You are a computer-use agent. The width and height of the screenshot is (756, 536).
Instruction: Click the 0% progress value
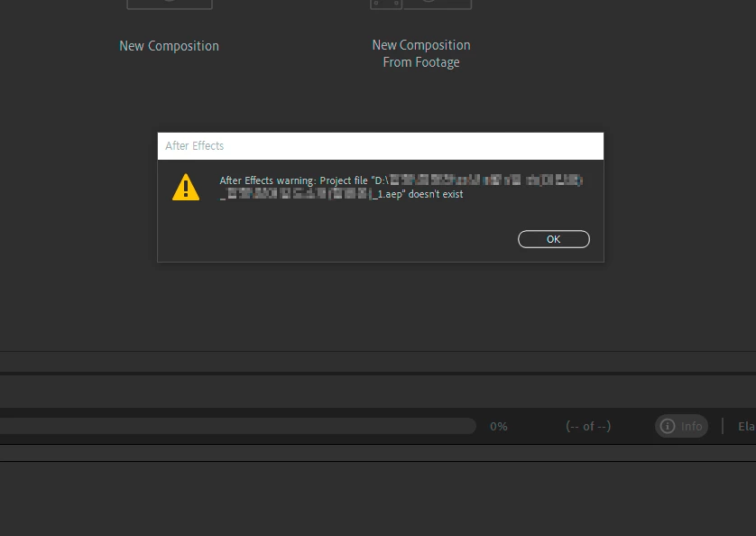coord(499,427)
